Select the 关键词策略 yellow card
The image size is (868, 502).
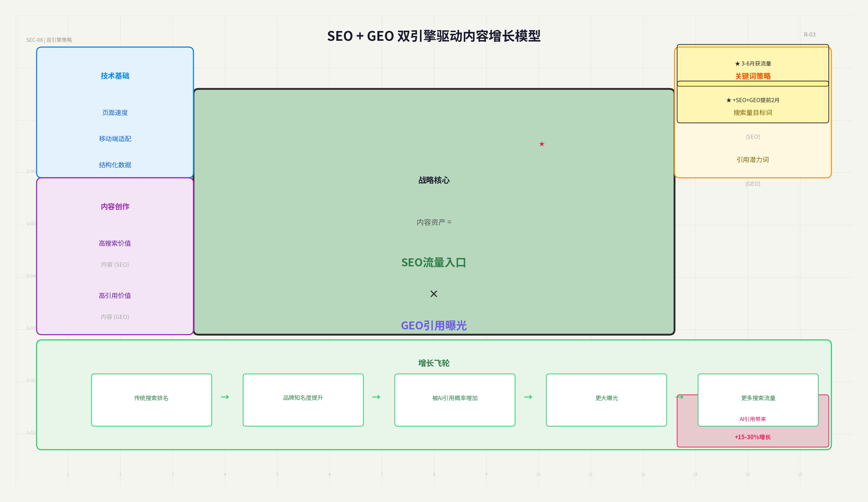[753, 76]
